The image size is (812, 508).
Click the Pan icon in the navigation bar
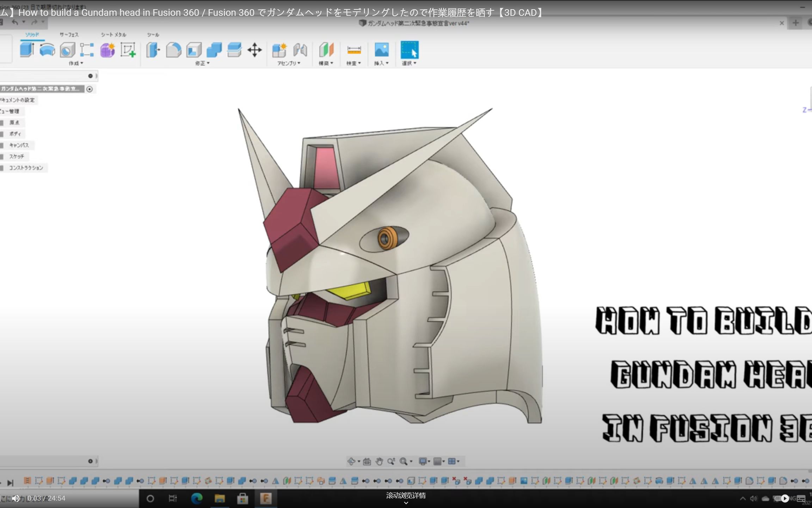click(x=380, y=461)
